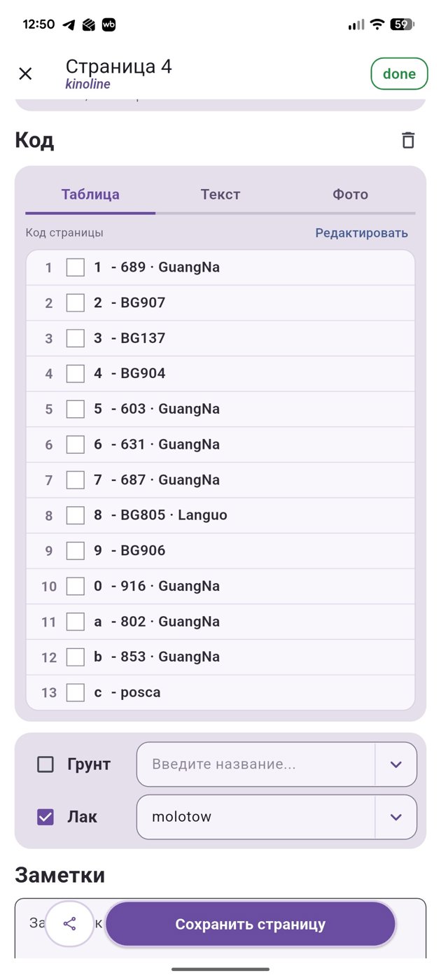Enable the Грунт checkbox
This screenshot has height=980, width=441.
45,764
